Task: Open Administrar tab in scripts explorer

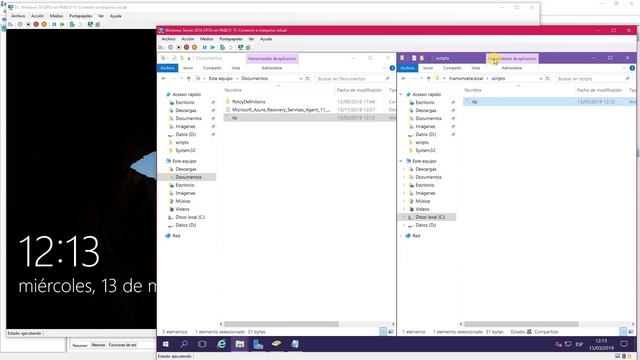Action: [x=512, y=68]
